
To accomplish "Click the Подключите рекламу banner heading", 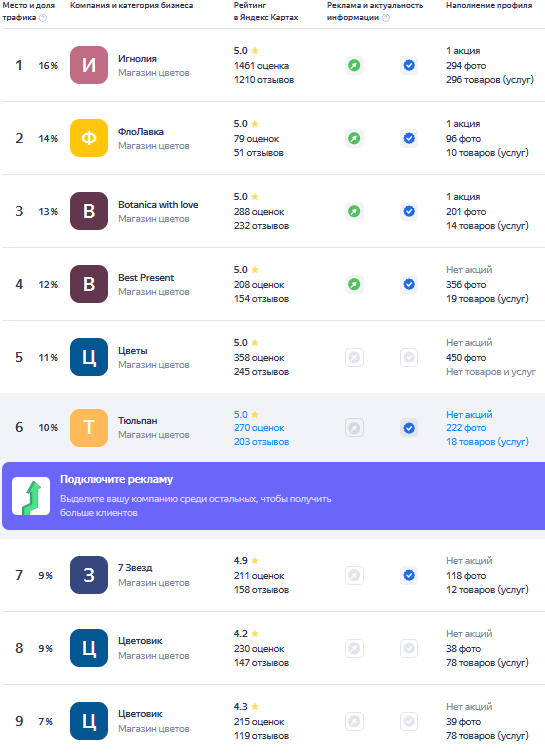I will click(116, 479).
